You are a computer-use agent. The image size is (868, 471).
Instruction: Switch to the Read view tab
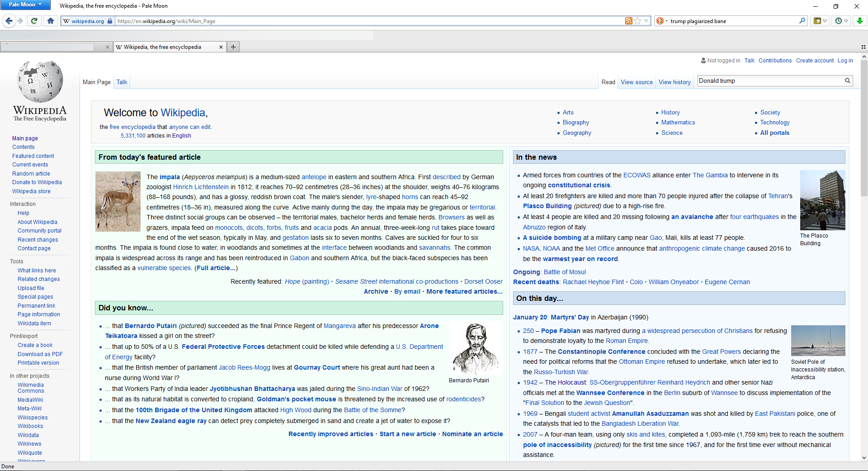coord(609,82)
